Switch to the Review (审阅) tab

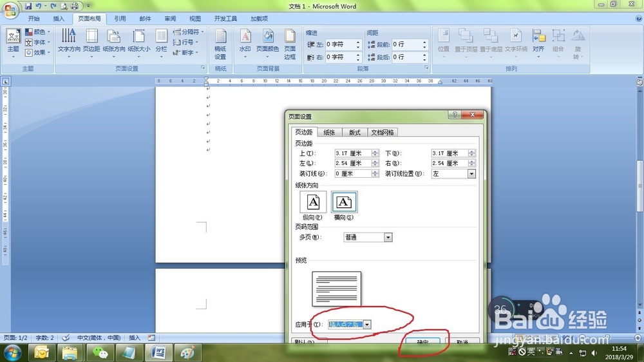[170, 19]
